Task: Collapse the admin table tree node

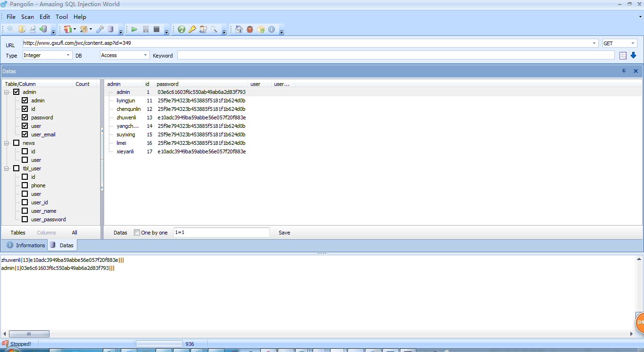Action: (x=7, y=92)
